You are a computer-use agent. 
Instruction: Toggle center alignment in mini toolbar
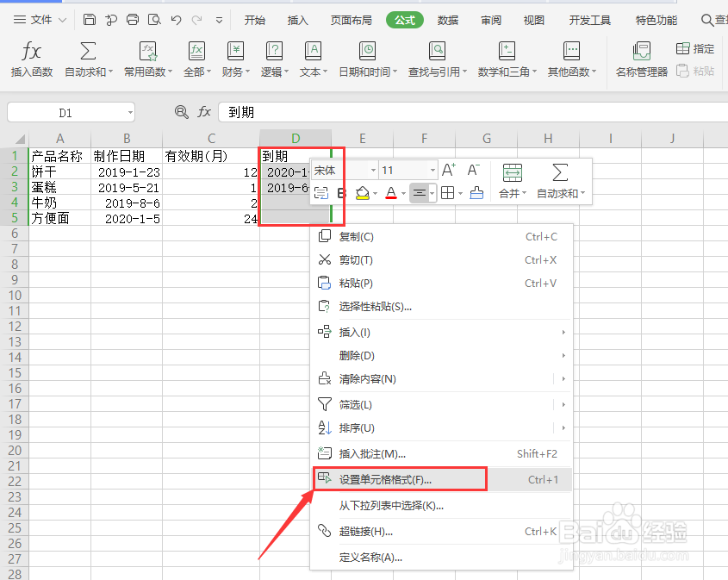pos(420,192)
